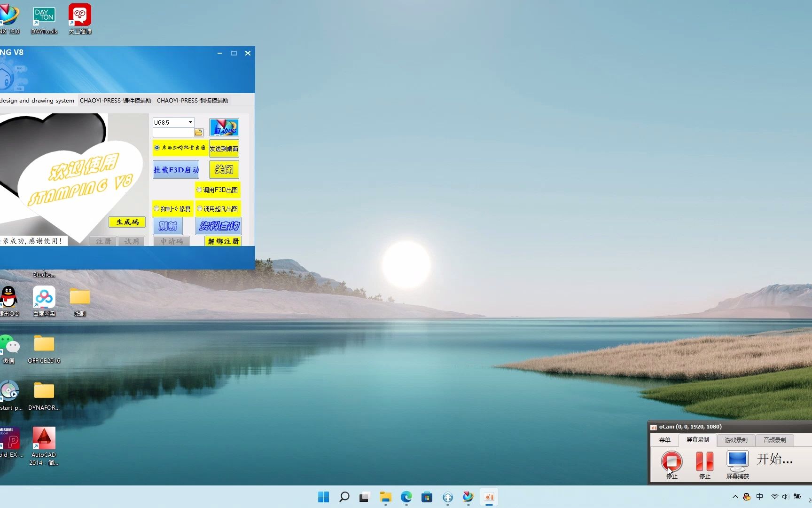Image resolution: width=812 pixels, height=508 pixels.
Task: Select the 调用超凡出图 radio button
Action: tap(200, 209)
